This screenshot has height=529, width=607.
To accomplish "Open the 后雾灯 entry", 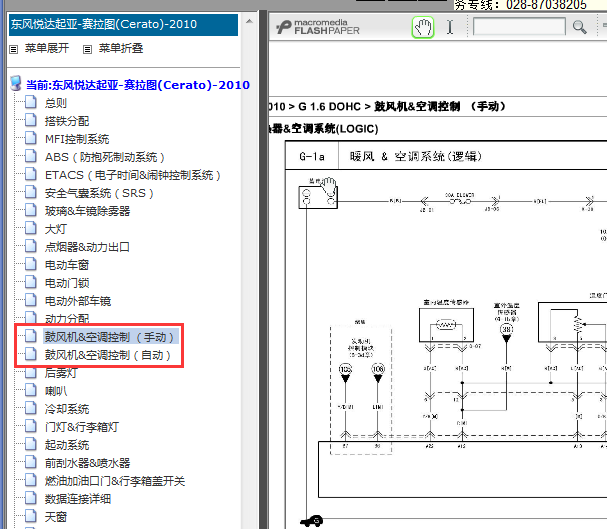I will coord(61,373).
